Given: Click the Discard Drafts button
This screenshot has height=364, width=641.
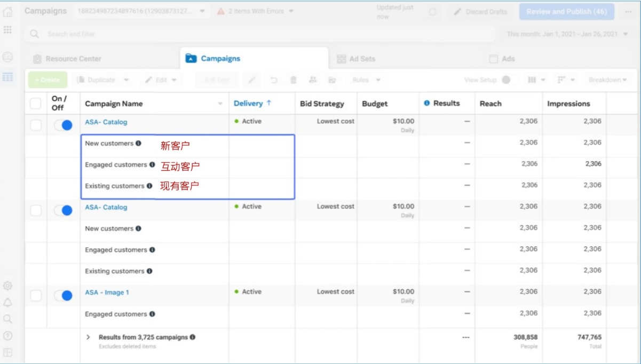Looking at the screenshot, I should pos(480,12).
